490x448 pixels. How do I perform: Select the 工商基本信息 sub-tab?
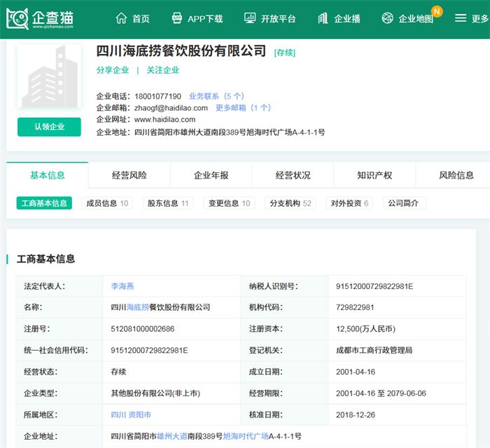[x=44, y=203]
